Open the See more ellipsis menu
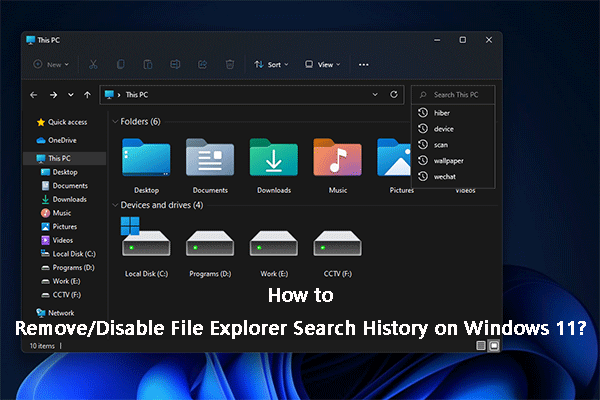 [x=364, y=65]
